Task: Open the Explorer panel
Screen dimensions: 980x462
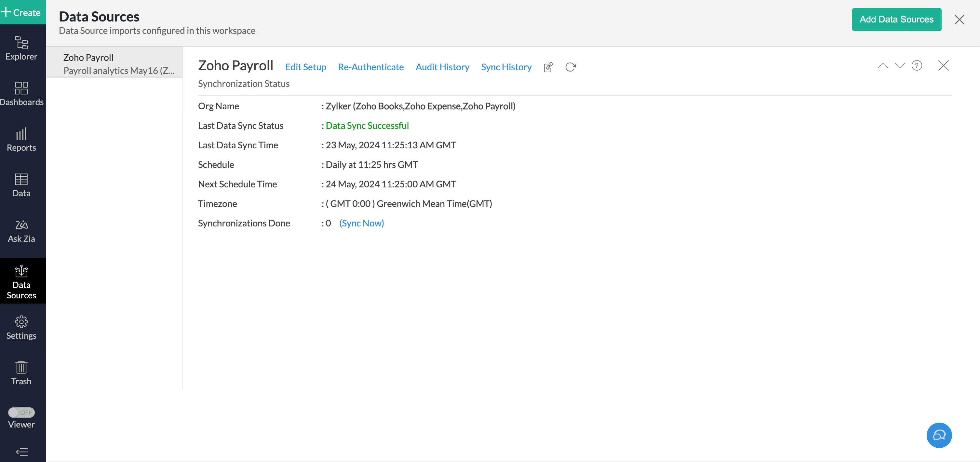Action: pyautogui.click(x=21, y=49)
